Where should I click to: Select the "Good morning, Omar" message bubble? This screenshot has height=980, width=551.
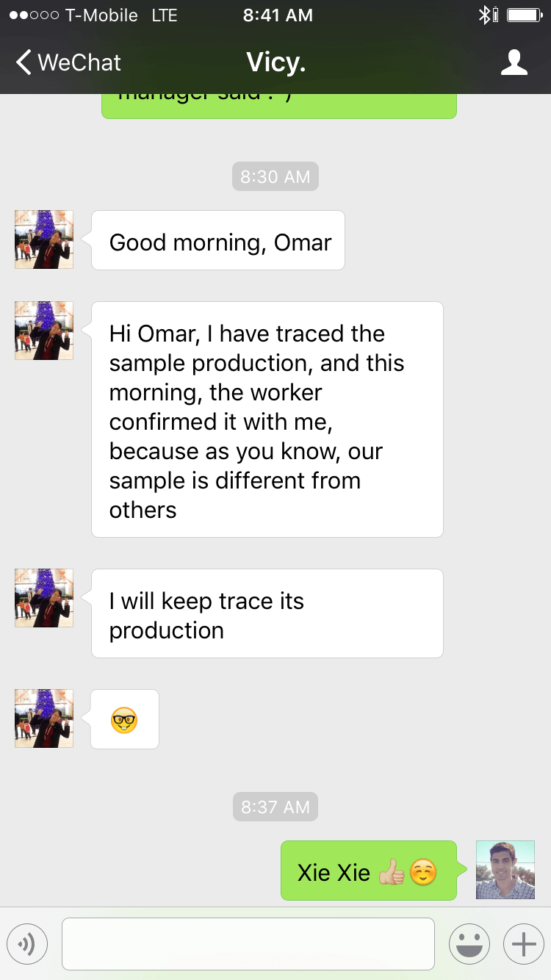click(219, 241)
